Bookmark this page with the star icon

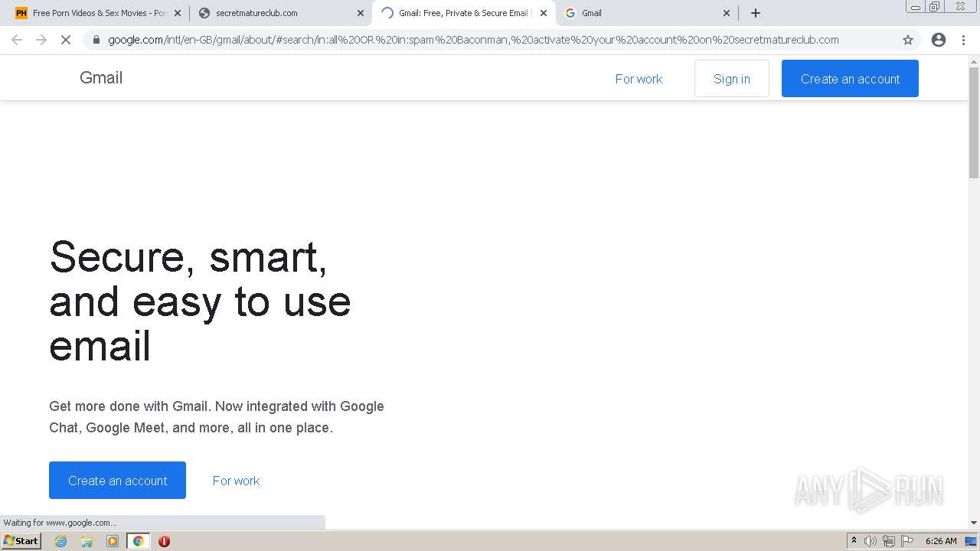coord(908,40)
